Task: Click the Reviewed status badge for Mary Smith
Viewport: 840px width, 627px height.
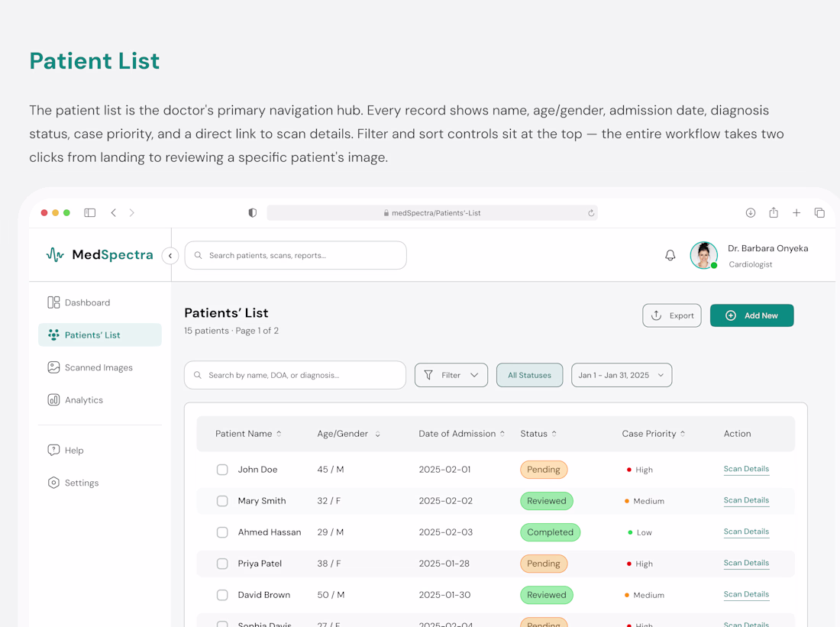Action: click(x=547, y=500)
